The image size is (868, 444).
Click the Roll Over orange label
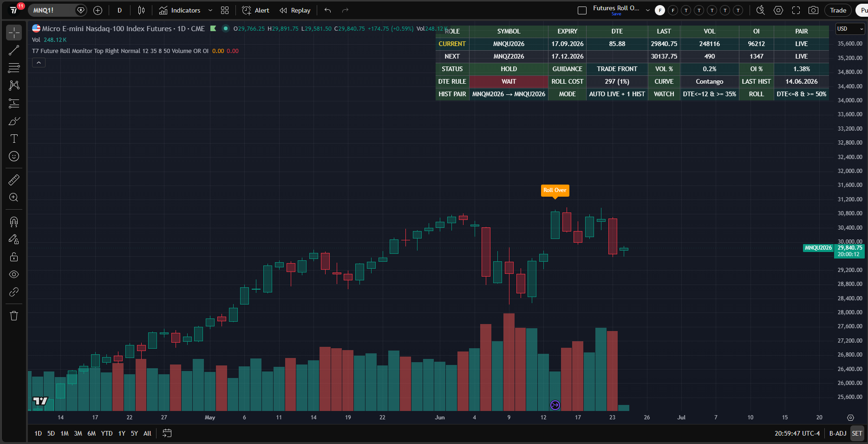click(555, 190)
